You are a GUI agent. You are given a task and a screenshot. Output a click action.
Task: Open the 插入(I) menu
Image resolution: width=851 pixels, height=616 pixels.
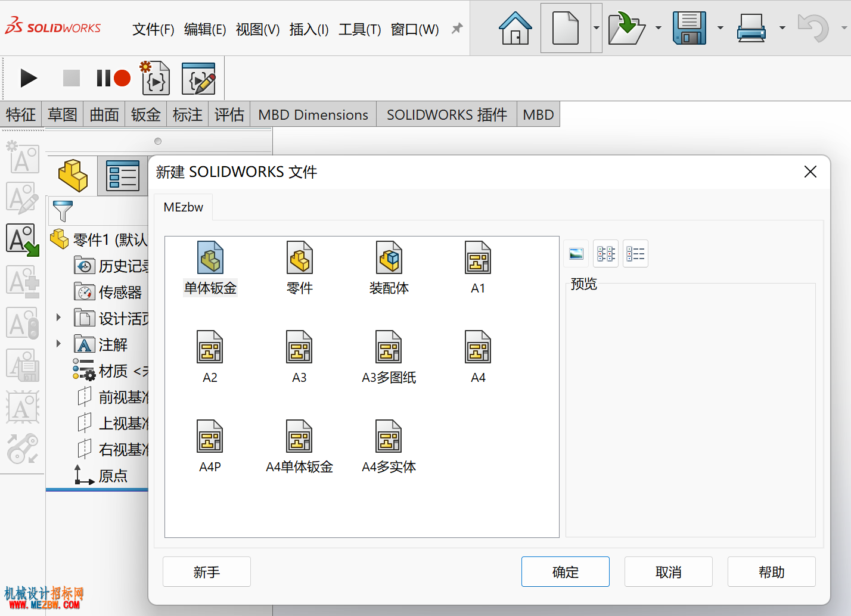309,29
